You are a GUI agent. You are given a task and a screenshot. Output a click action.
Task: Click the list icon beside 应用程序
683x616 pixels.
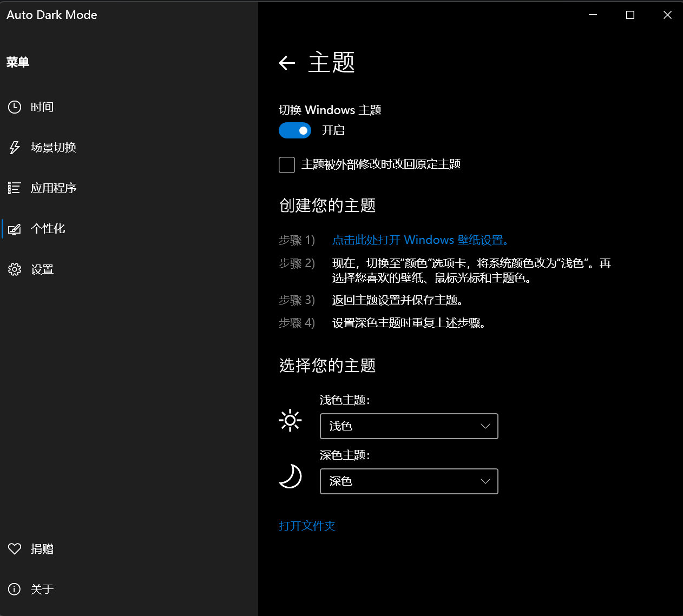pos(15,188)
